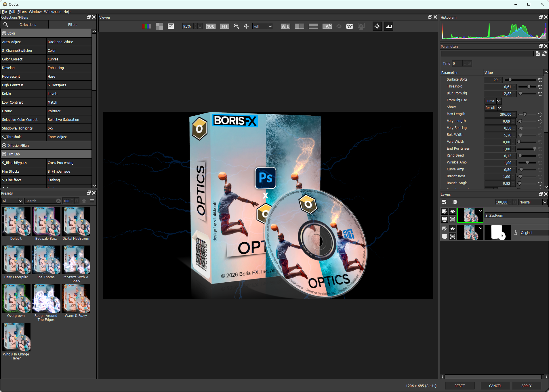Adjust the Wrinkle Amp slider handle
This screenshot has height=392, width=549.
pyautogui.click(x=527, y=163)
